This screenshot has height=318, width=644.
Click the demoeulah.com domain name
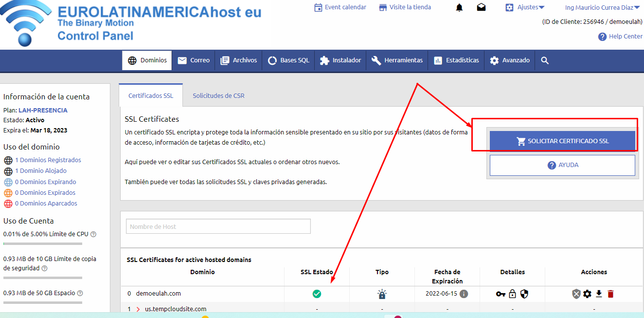(x=159, y=294)
